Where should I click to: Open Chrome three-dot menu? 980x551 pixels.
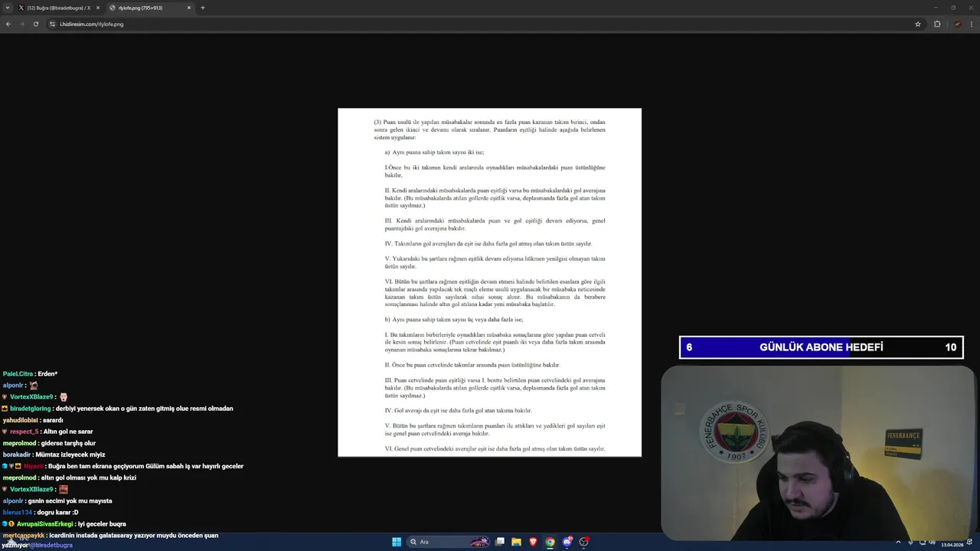coord(972,24)
